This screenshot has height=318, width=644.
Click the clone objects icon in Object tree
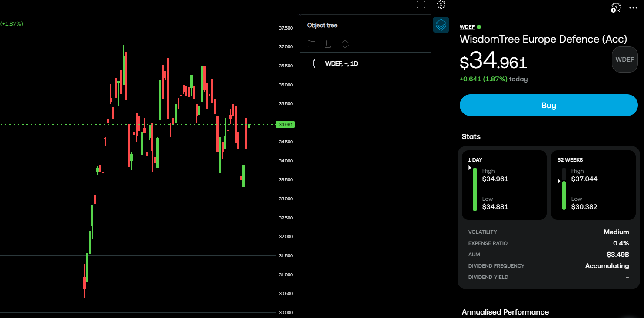tap(329, 44)
